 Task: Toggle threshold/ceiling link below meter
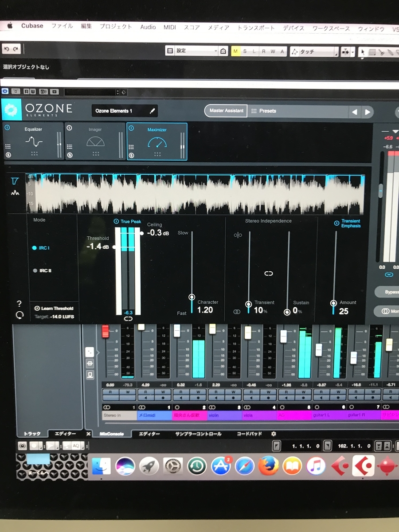pyautogui.click(x=128, y=319)
